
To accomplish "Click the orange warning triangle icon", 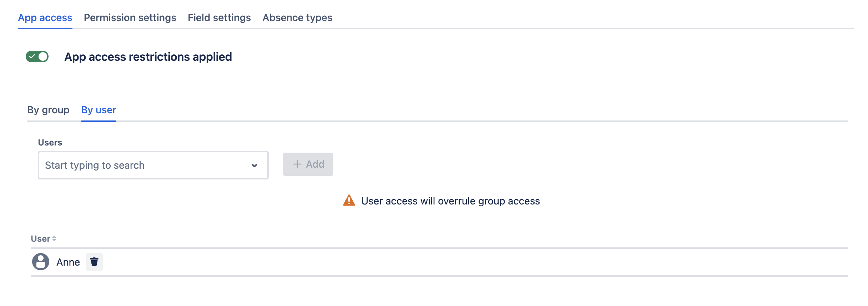I will tap(349, 201).
